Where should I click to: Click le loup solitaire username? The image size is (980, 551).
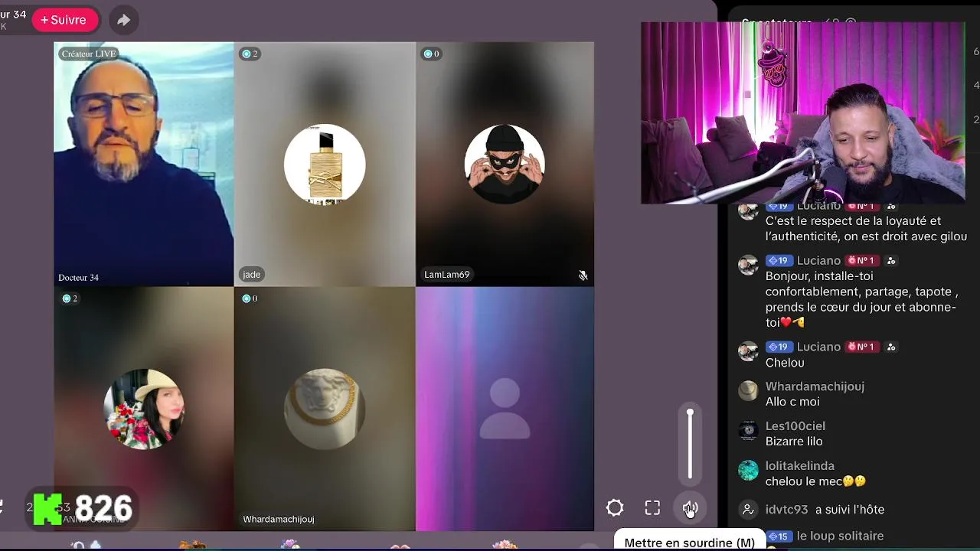(x=840, y=536)
